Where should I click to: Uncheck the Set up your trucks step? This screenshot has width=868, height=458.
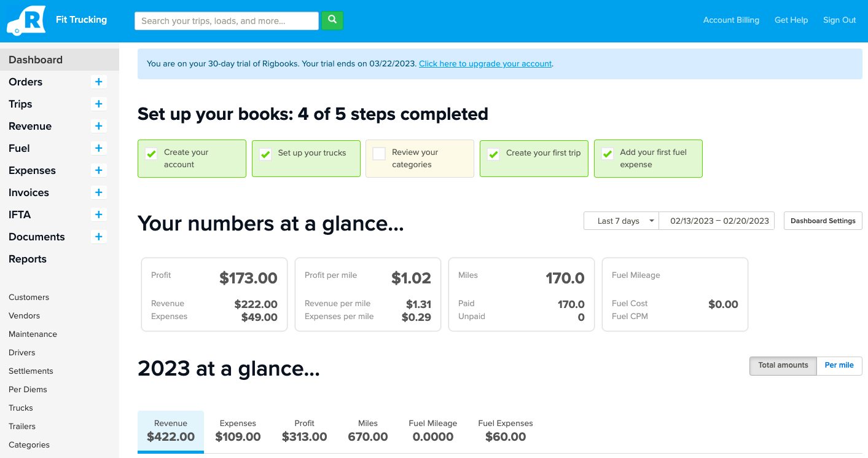265,154
